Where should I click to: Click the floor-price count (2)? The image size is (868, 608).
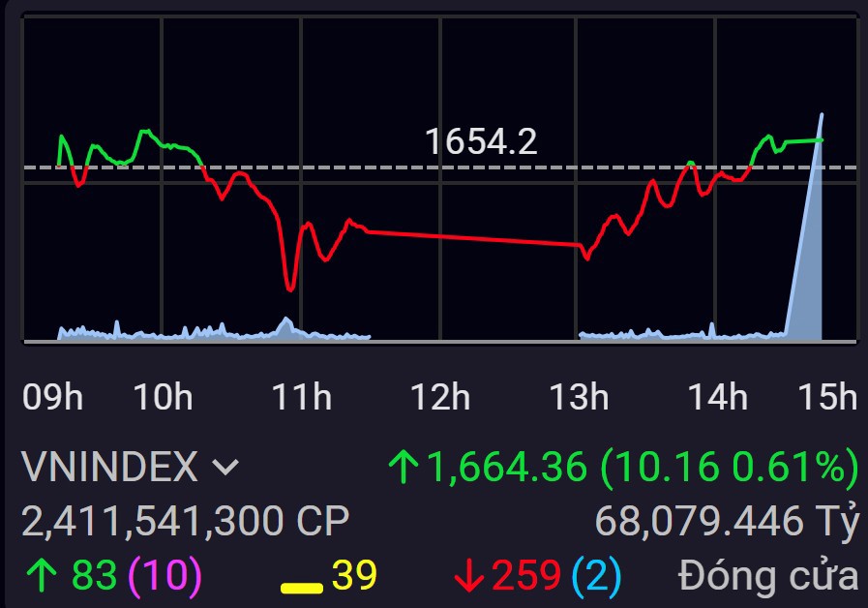(597, 576)
